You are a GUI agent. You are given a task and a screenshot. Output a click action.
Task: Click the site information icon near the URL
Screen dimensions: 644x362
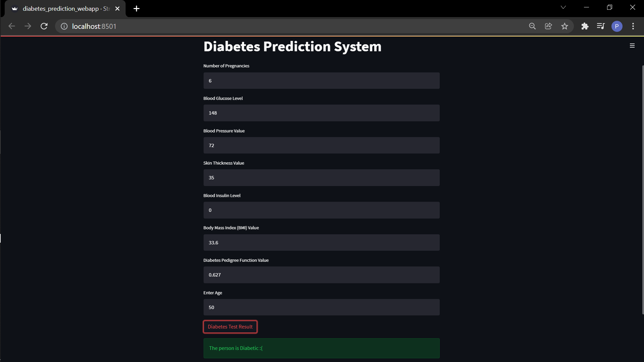click(64, 26)
